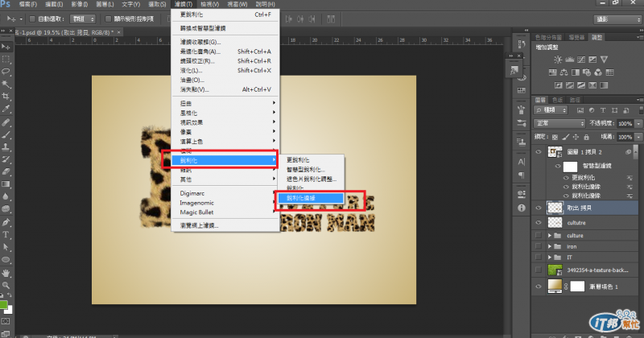Select the Clone Stamp tool
Image resolution: width=644 pixels, height=338 pixels.
(6, 146)
